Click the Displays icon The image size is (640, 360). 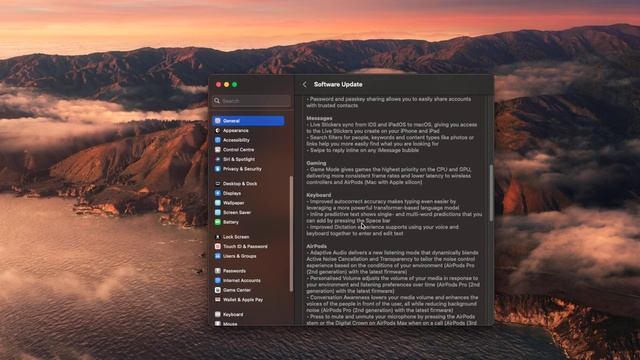(x=218, y=193)
